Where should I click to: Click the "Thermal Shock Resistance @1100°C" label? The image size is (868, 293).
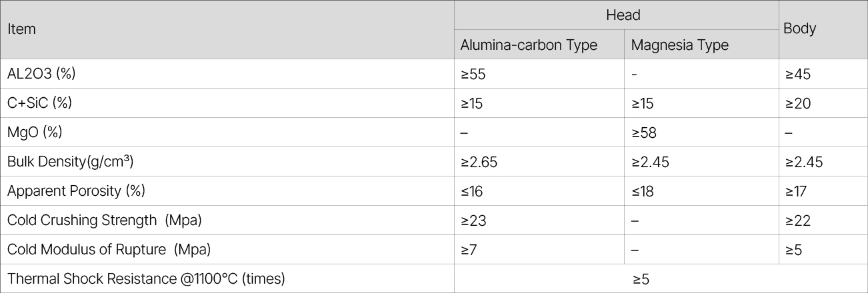pyautogui.click(x=146, y=279)
